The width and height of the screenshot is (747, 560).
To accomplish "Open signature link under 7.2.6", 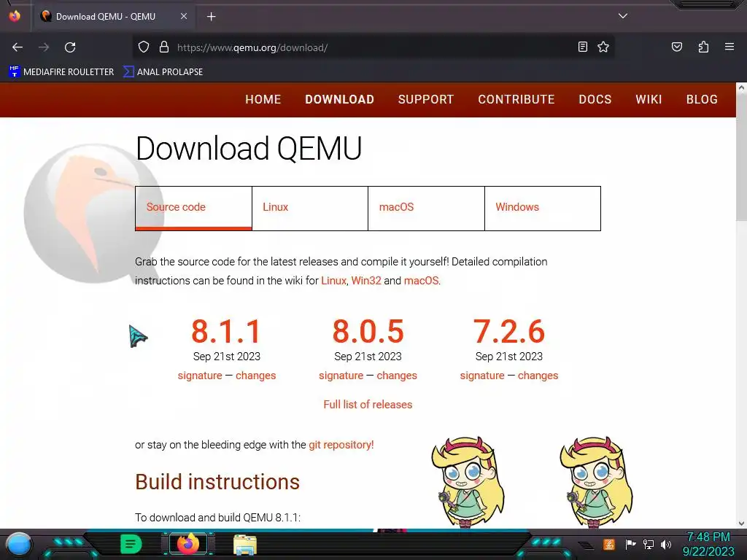I will point(482,376).
